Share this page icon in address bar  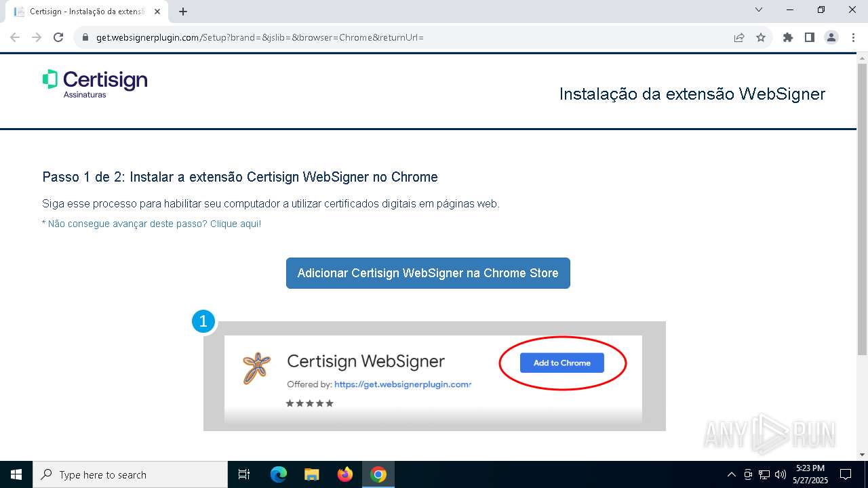[x=739, y=37]
